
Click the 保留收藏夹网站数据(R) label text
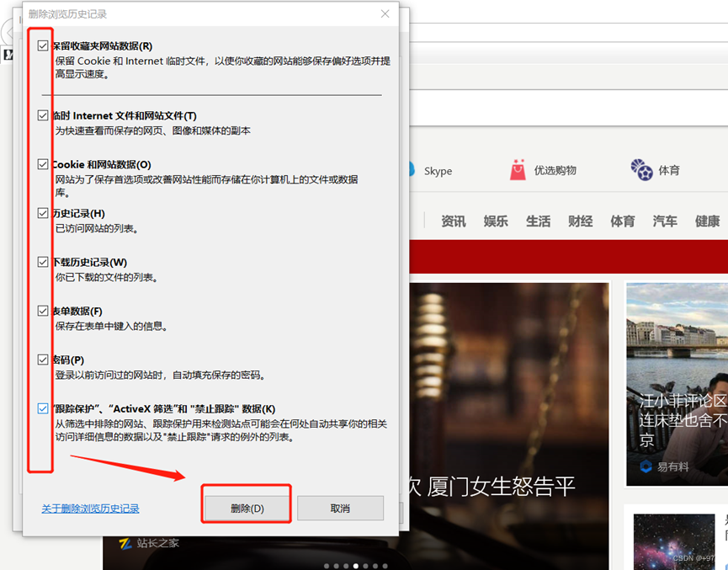102,46
